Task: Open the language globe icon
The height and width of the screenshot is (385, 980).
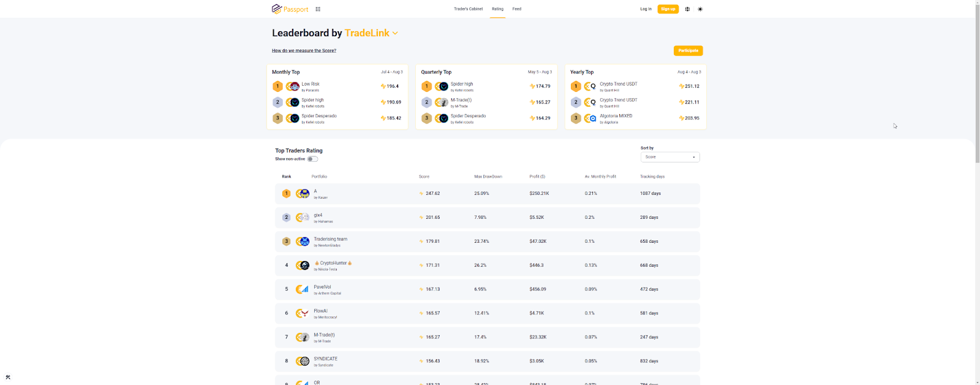Action: point(687,9)
